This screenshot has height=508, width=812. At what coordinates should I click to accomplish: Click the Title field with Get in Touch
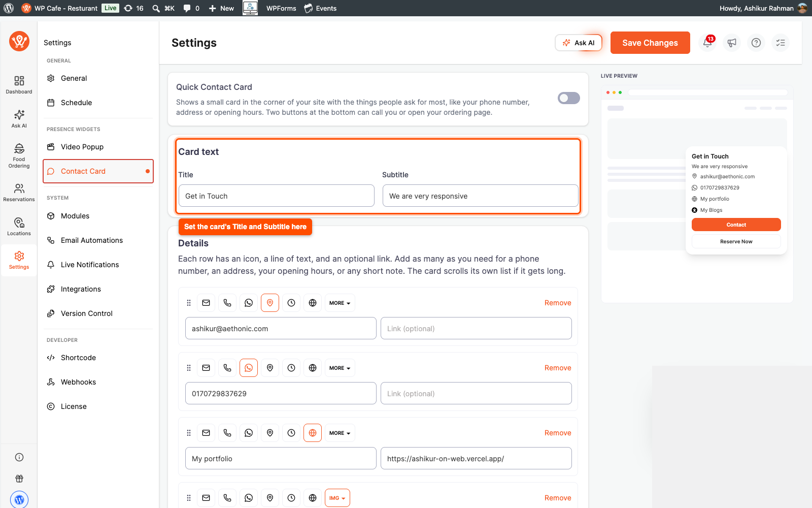pos(277,196)
